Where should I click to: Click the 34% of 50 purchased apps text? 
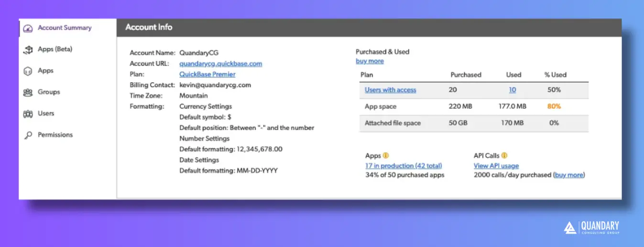[405, 175]
